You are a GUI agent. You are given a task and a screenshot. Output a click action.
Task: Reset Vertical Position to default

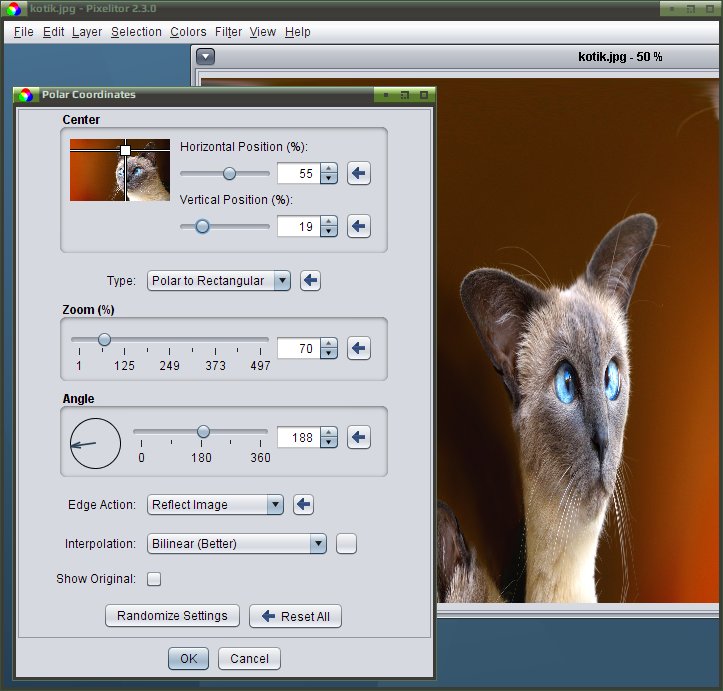click(359, 226)
